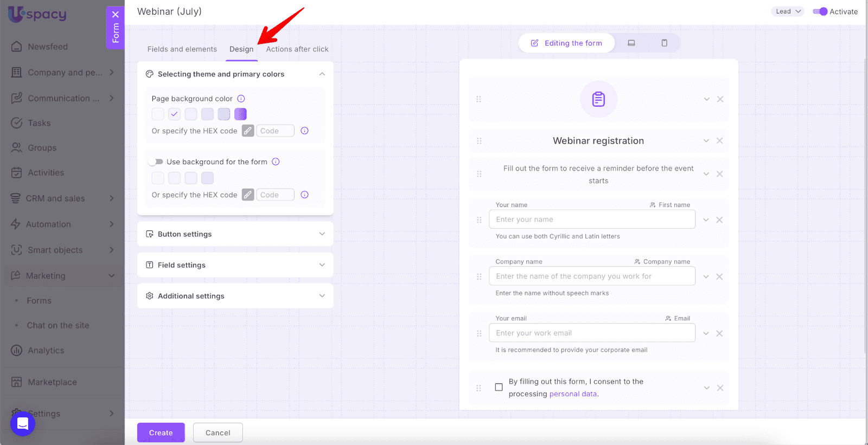Click the page background eyedropper icon
This screenshot has height=445, width=868.
(x=248, y=131)
